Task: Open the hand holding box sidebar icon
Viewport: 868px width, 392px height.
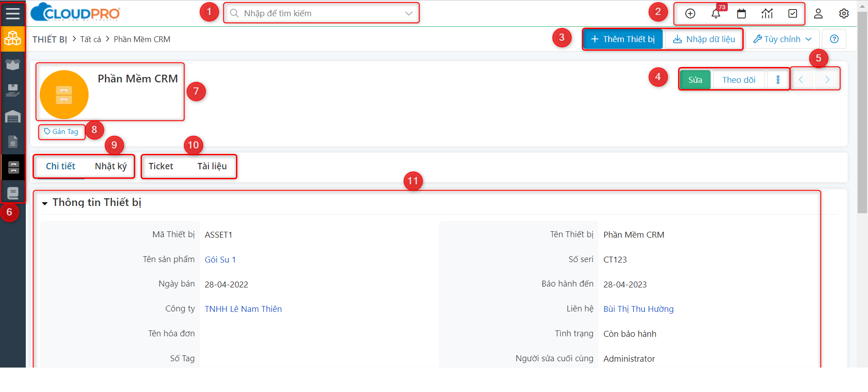Action: [13, 91]
